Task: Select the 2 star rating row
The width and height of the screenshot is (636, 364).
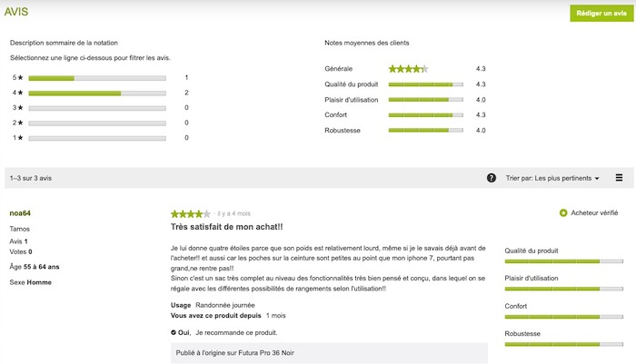Action: click(x=100, y=123)
